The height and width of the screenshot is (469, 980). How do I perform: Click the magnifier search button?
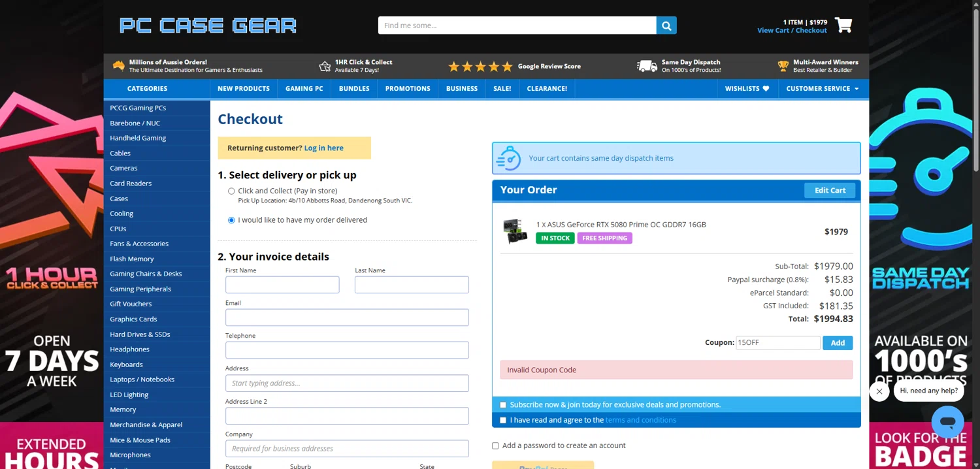pos(666,25)
